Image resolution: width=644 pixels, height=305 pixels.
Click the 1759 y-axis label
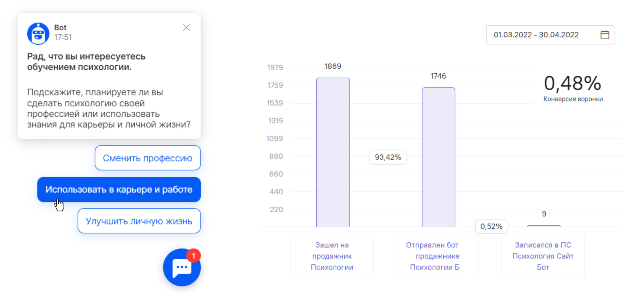click(275, 85)
